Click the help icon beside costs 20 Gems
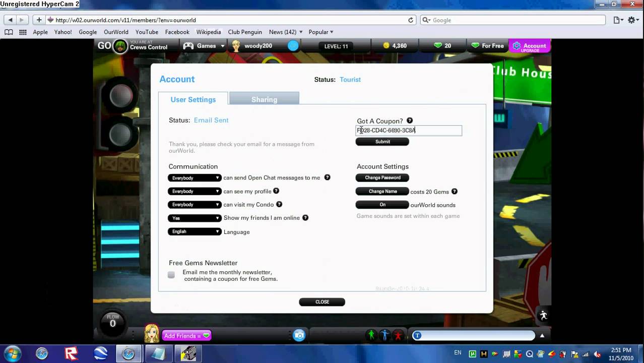 tap(455, 192)
